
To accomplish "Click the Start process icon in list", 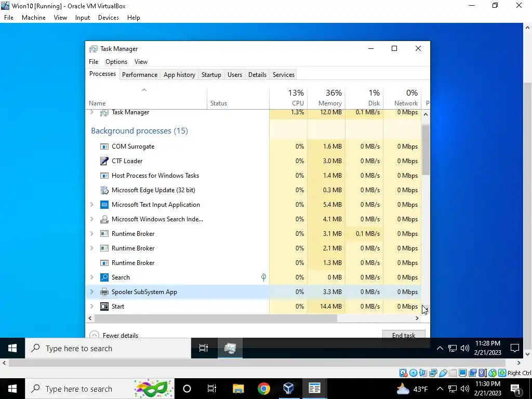I will pyautogui.click(x=104, y=307).
